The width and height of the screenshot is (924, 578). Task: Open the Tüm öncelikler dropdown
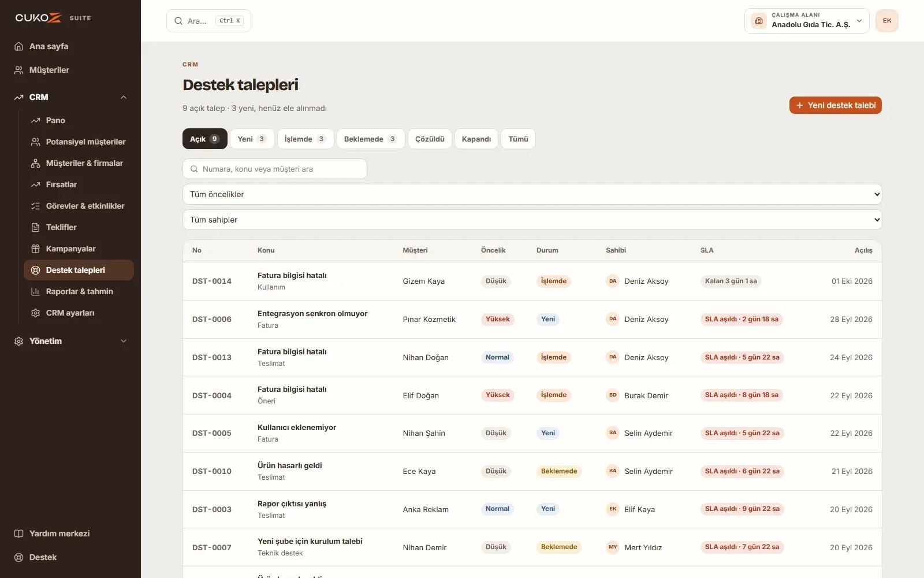(532, 194)
